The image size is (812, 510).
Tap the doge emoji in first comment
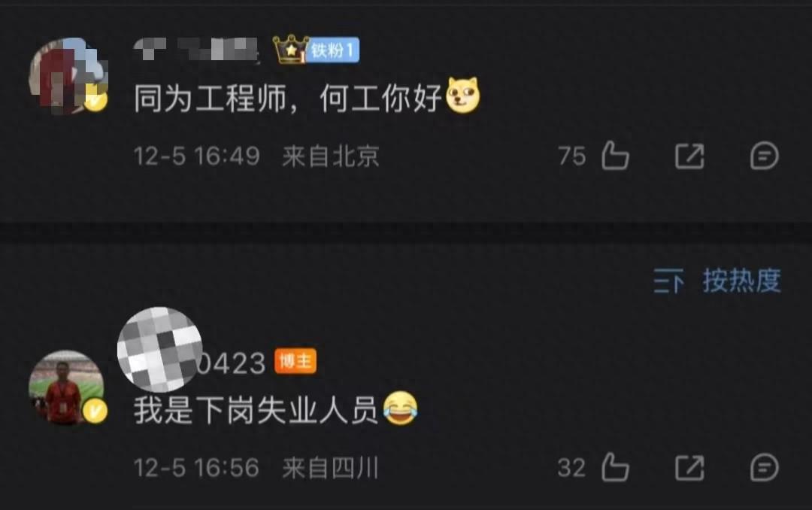(x=463, y=96)
